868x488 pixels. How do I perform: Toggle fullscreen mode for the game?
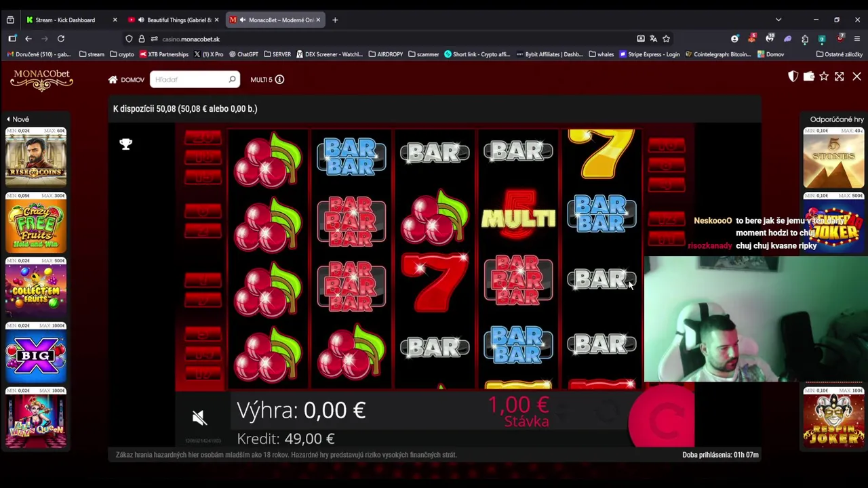point(840,77)
